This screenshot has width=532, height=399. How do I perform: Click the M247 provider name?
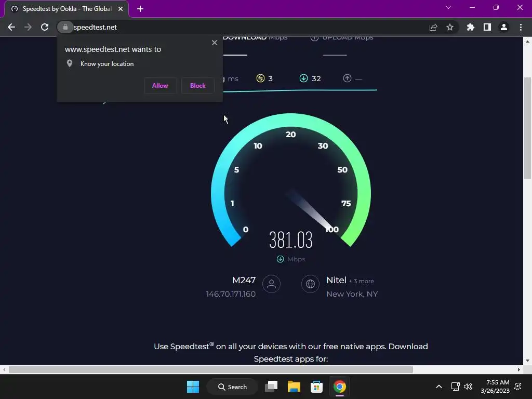(x=244, y=280)
